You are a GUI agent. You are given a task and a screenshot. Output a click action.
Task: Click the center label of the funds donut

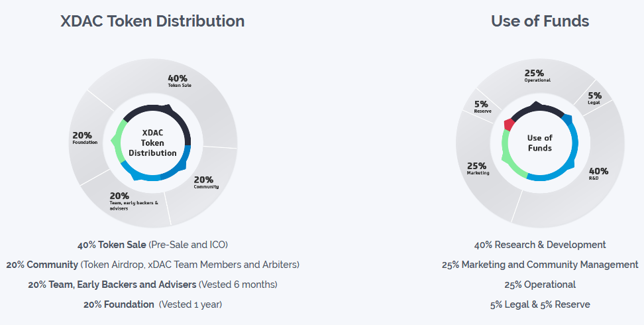(540, 143)
